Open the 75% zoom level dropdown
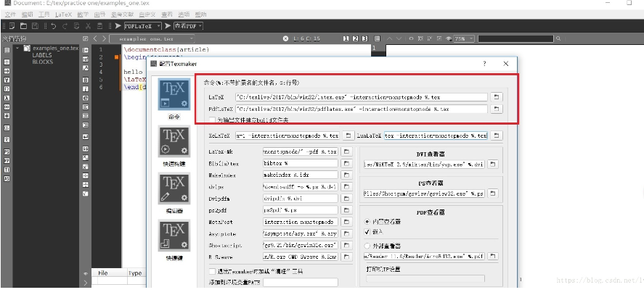The image size is (644, 295). (464, 38)
